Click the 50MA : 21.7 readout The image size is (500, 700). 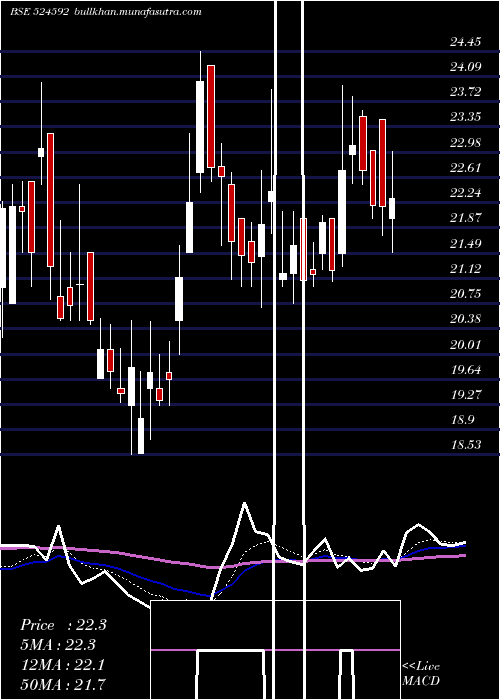coord(63,685)
